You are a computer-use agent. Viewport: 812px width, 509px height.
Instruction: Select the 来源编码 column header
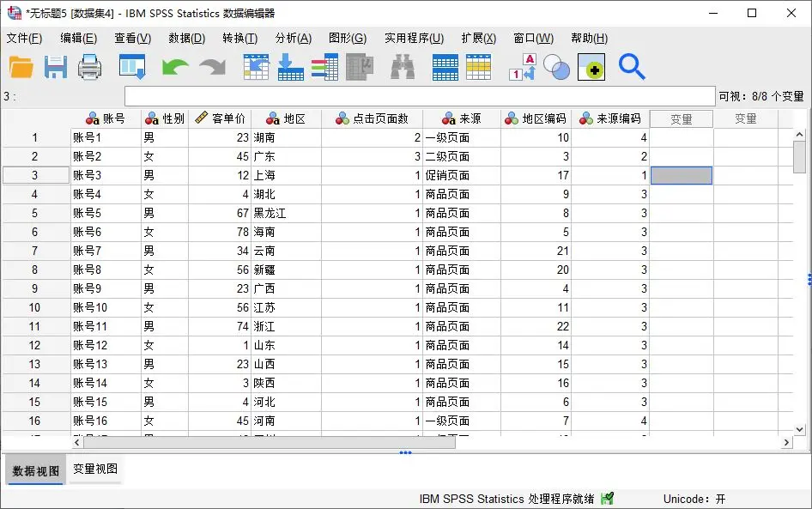click(610, 118)
